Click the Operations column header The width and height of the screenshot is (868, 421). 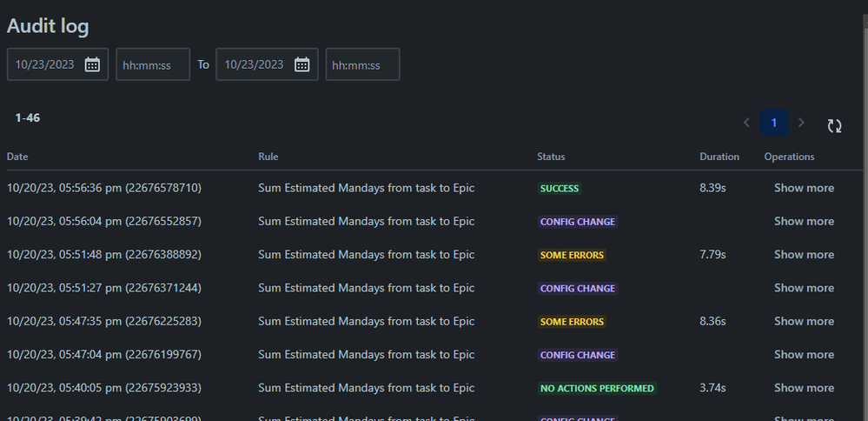point(789,157)
